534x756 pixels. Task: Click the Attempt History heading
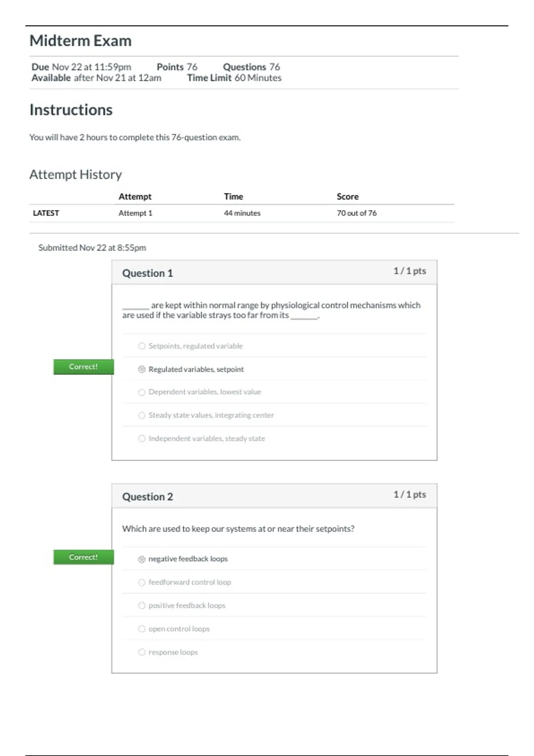76,174
